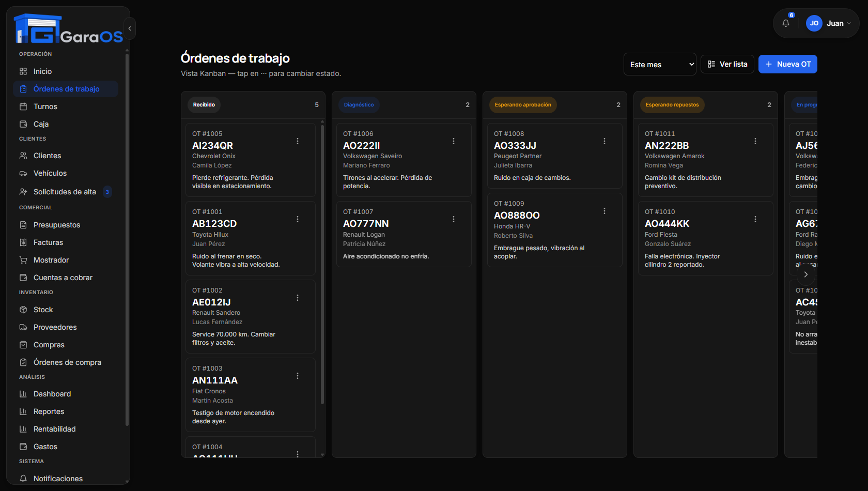Open options menu for OT #1002

pyautogui.click(x=298, y=298)
